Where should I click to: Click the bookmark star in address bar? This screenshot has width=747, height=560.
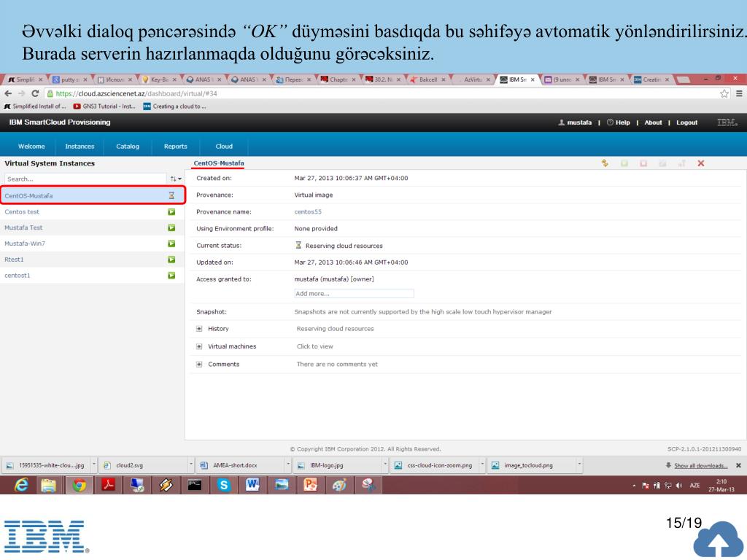click(724, 93)
